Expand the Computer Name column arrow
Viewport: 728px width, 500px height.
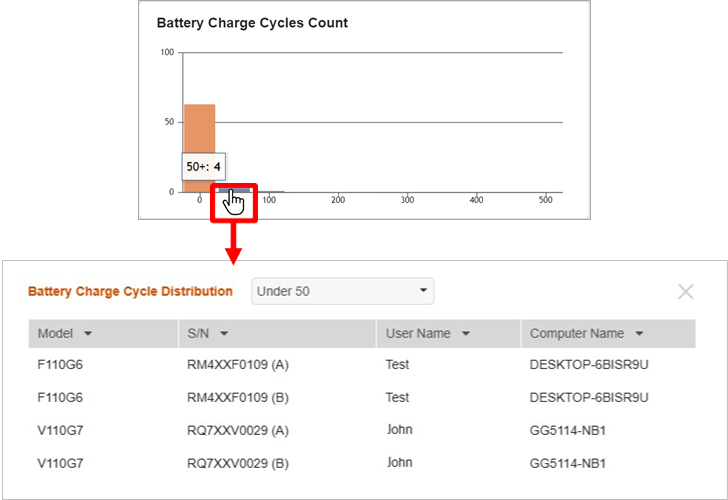coord(639,334)
